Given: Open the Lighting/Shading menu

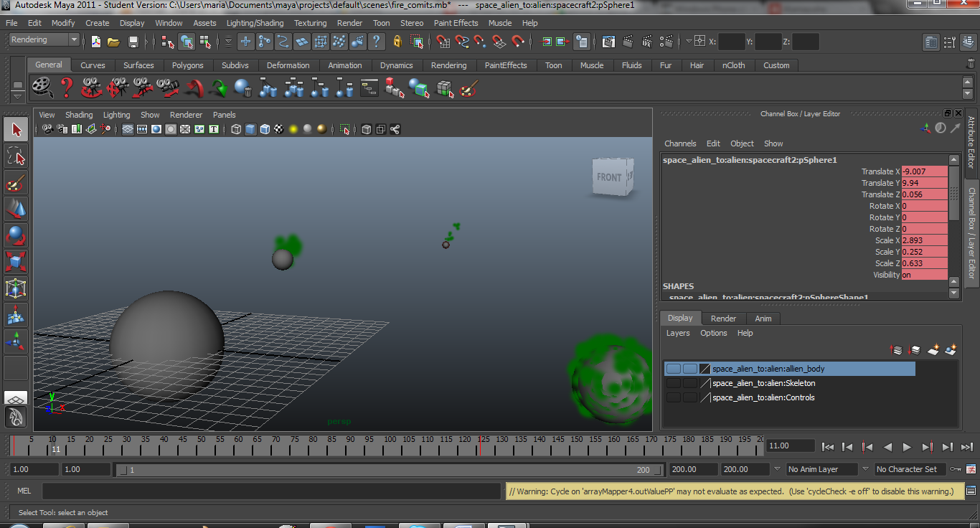Looking at the screenshot, I should tap(255, 23).
